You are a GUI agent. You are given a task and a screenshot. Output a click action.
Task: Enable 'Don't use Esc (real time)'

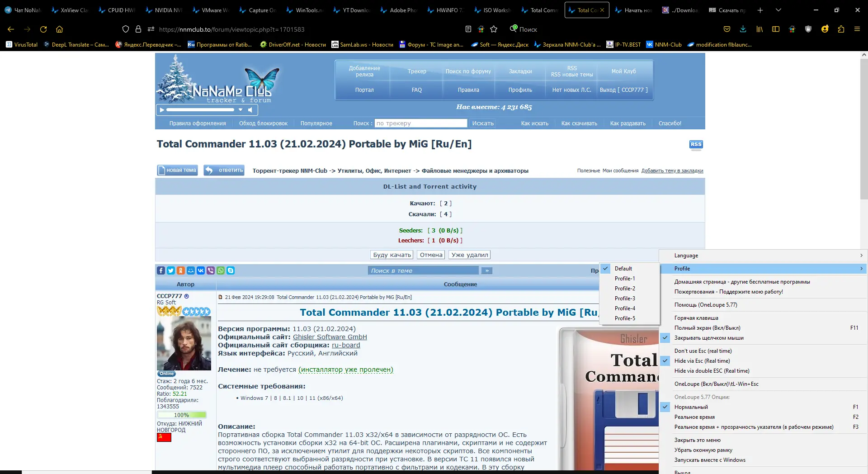(764, 351)
